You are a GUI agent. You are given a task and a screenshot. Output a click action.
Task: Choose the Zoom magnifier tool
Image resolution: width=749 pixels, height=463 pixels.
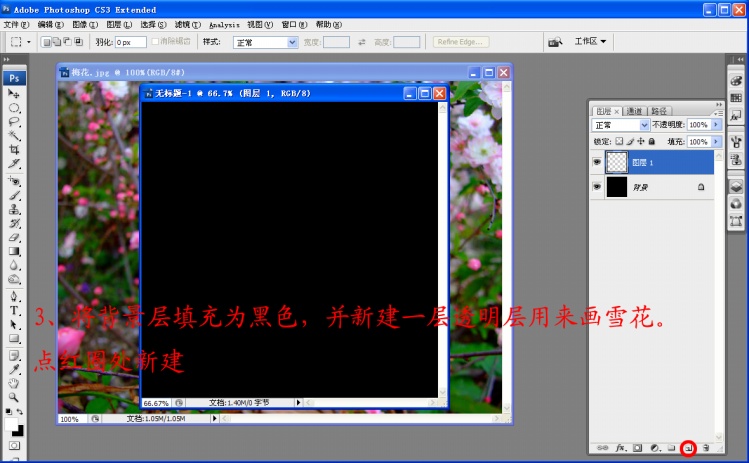coord(14,396)
